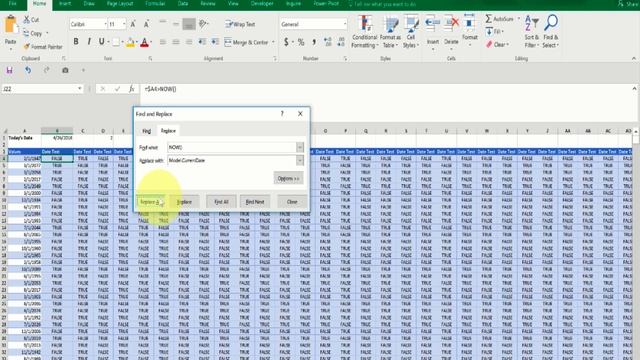The height and width of the screenshot is (360, 640).
Task: Increase indent icon
Action: (215, 42)
